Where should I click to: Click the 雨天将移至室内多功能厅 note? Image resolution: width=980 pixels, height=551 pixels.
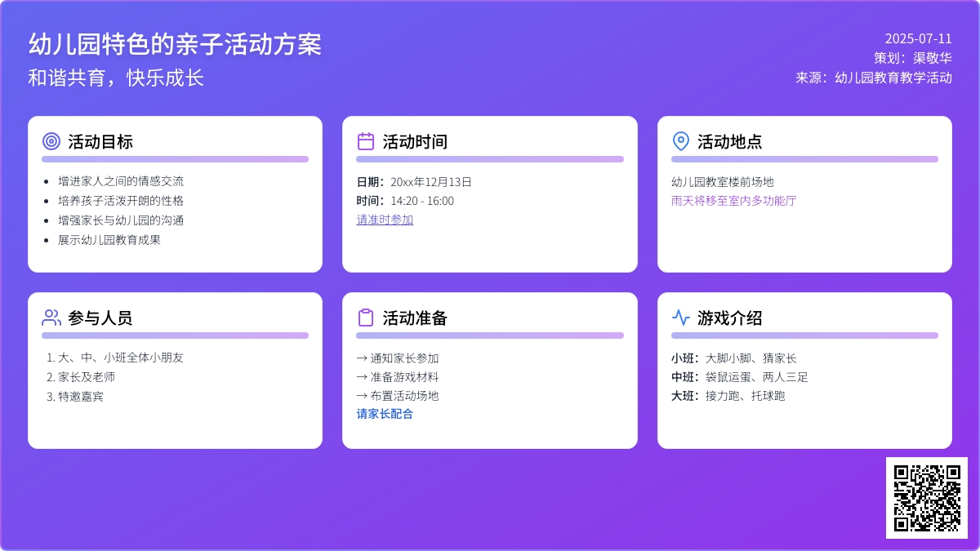tap(734, 200)
